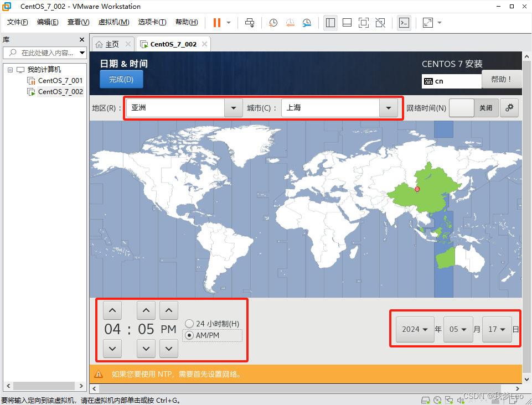Click the red location pin on the map

(x=417, y=190)
